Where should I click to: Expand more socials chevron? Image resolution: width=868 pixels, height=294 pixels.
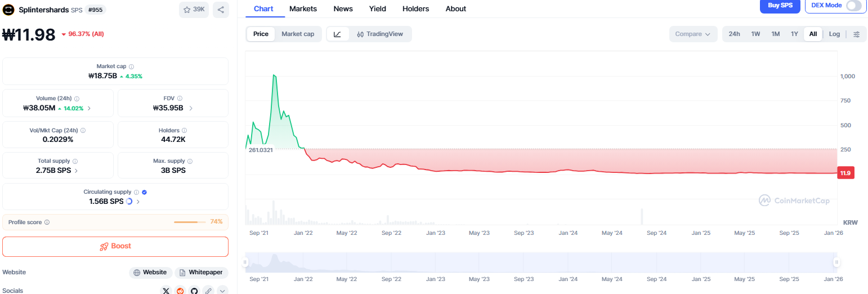point(222,291)
